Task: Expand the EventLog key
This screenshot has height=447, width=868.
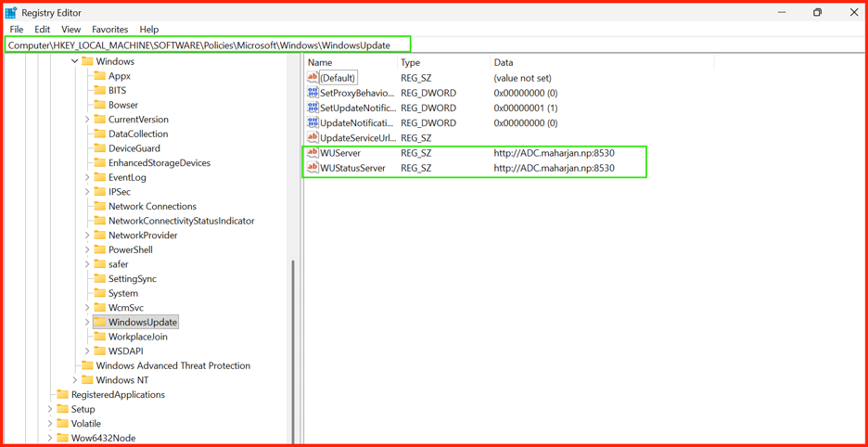Action: [87, 177]
